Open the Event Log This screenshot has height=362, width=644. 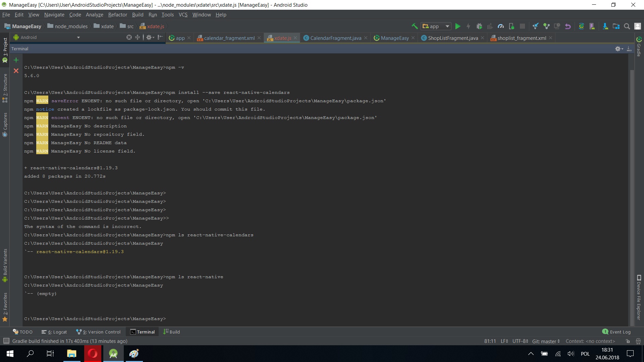(616, 331)
